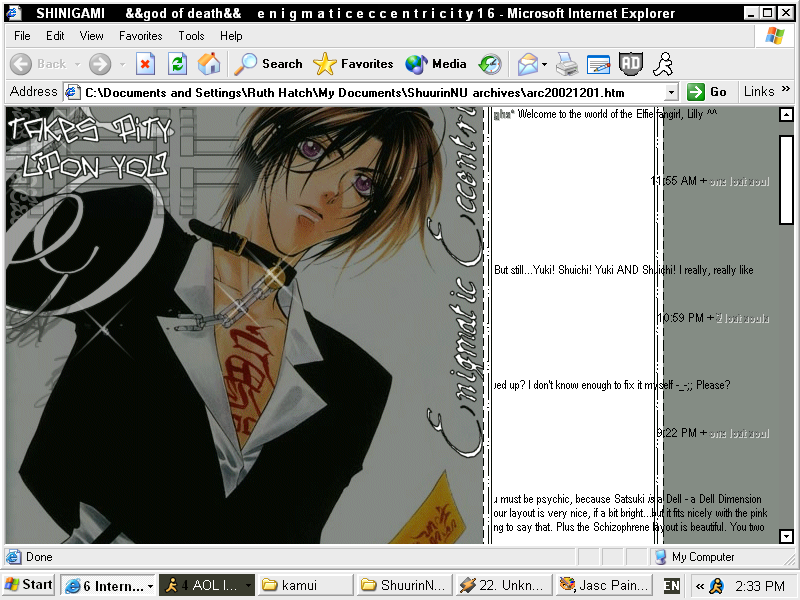Viewport: 800px width, 600px height.
Task: Open the Forward history dropdown arrow
Action: point(122,64)
